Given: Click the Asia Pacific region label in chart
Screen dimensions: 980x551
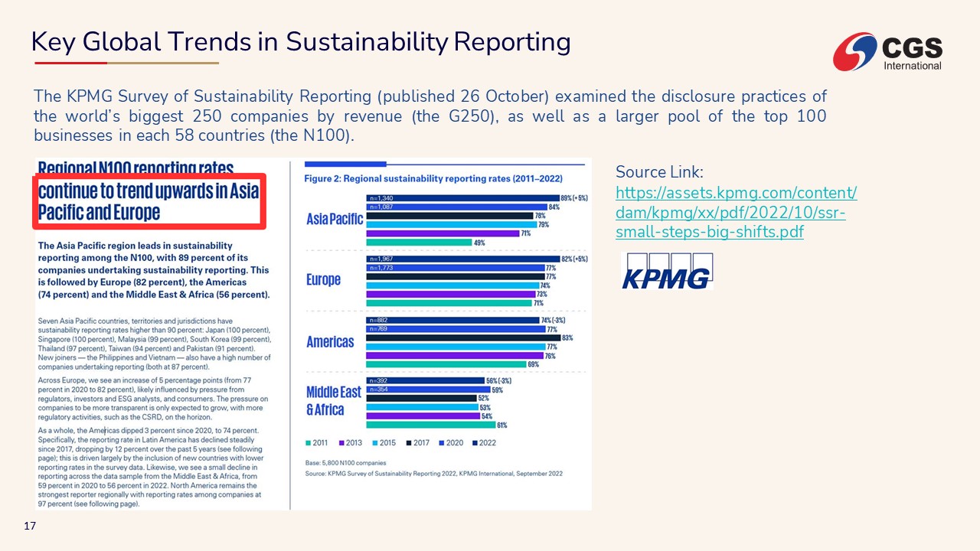Looking at the screenshot, I should (335, 219).
